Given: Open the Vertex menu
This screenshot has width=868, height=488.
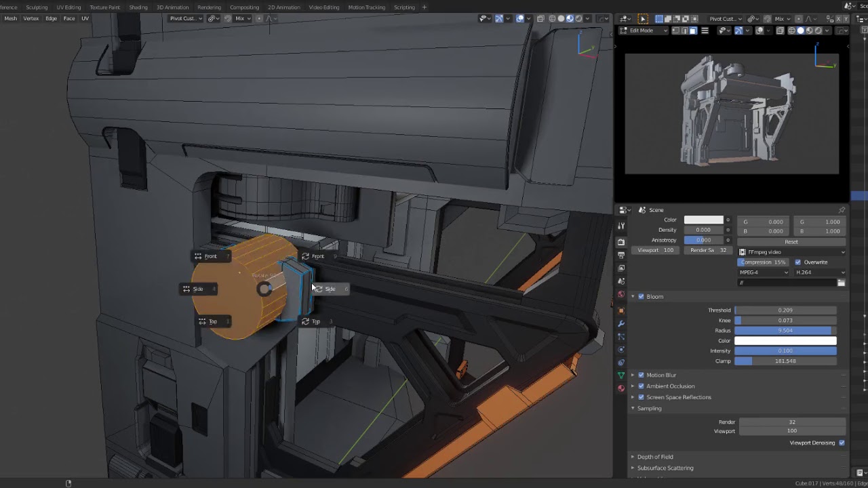Looking at the screenshot, I should coord(31,18).
